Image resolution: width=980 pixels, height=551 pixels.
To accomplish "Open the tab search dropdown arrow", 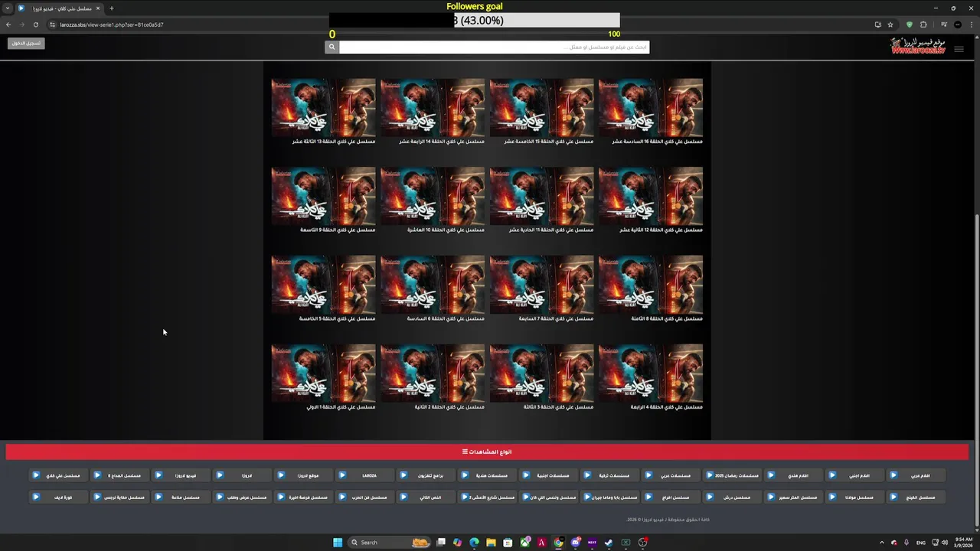I will point(8,8).
